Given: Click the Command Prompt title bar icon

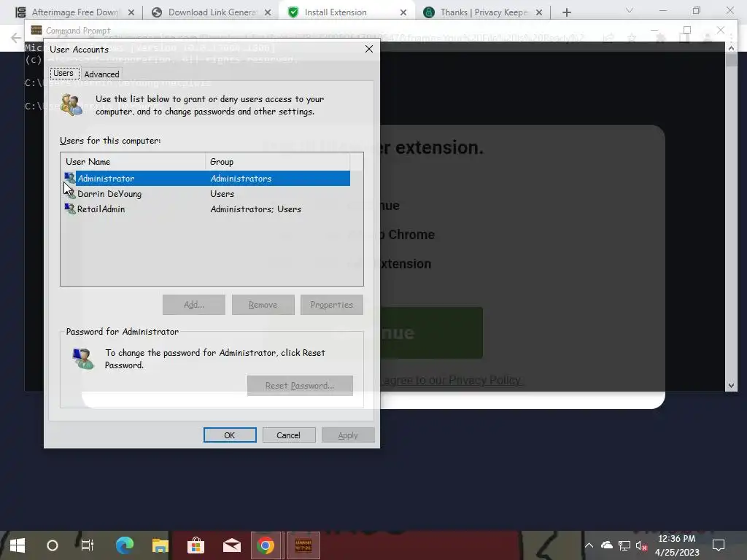Looking at the screenshot, I should 36,30.
